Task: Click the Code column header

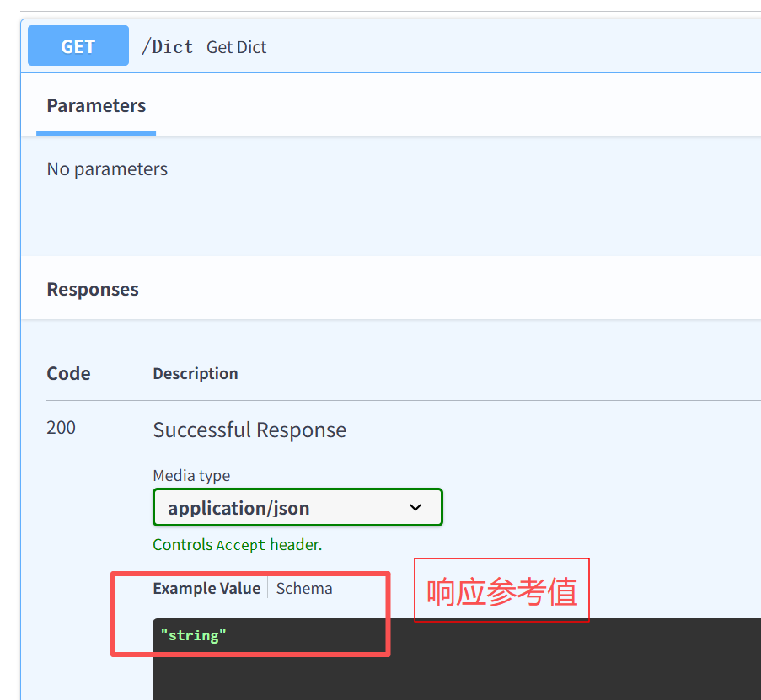Action: (68, 373)
